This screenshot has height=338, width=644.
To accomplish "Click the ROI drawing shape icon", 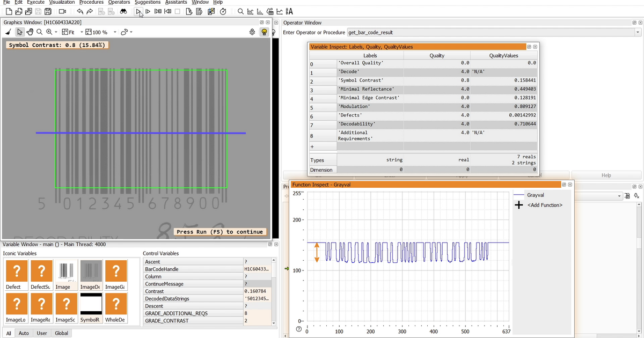I will tap(124, 32).
